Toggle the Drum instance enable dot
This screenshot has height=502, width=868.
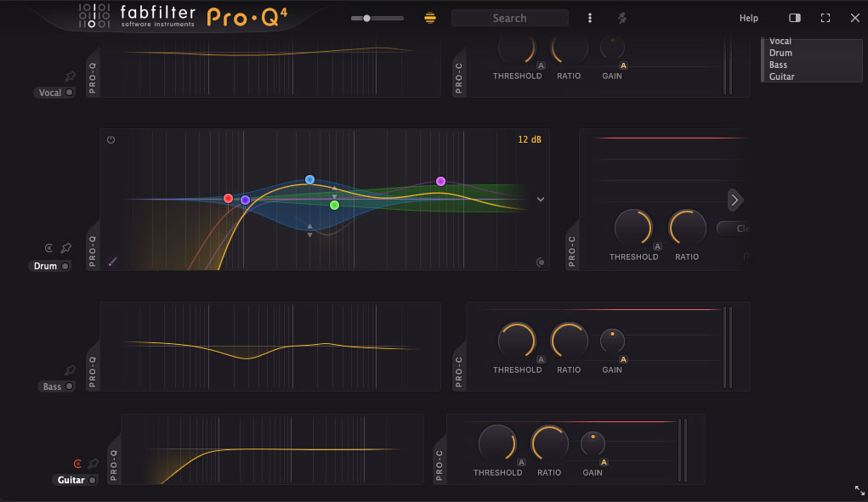(65, 266)
